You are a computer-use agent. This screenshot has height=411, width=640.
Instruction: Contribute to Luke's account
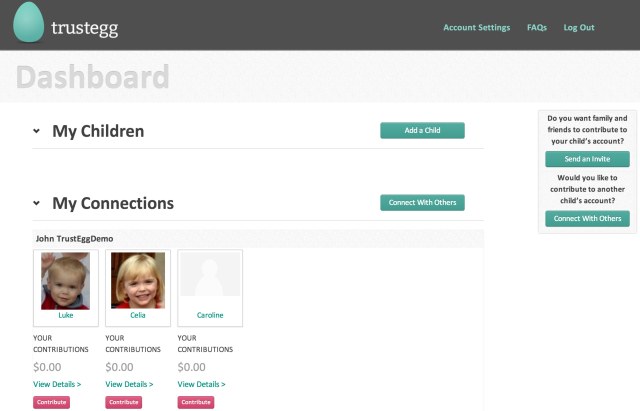click(x=51, y=402)
